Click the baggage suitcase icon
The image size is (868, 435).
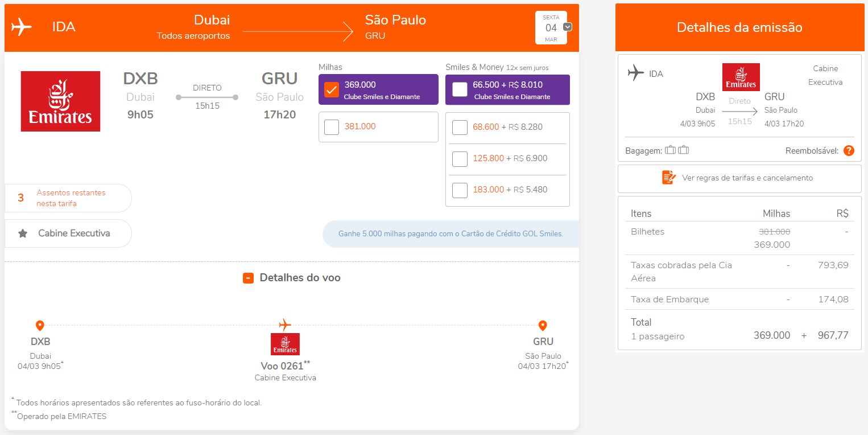(671, 150)
